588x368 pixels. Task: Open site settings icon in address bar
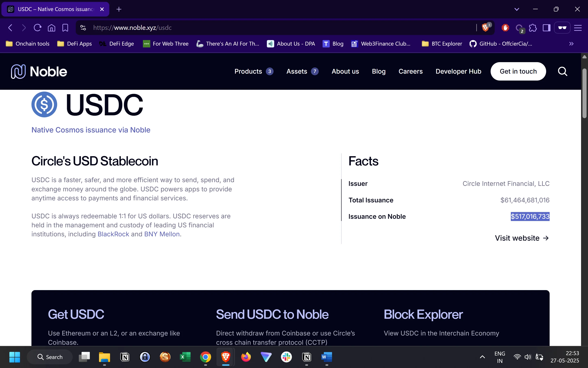tap(83, 28)
